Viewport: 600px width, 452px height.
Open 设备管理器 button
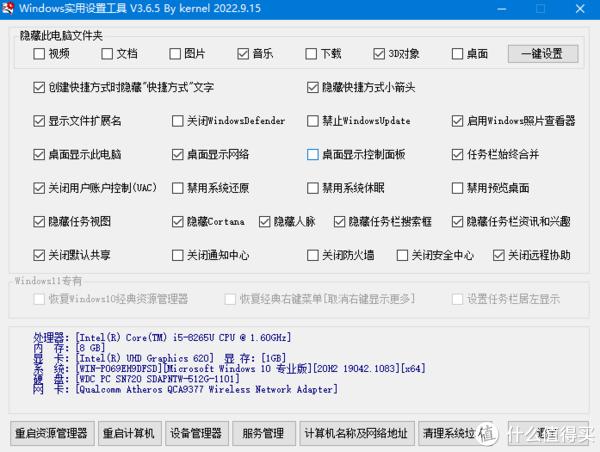click(x=197, y=434)
